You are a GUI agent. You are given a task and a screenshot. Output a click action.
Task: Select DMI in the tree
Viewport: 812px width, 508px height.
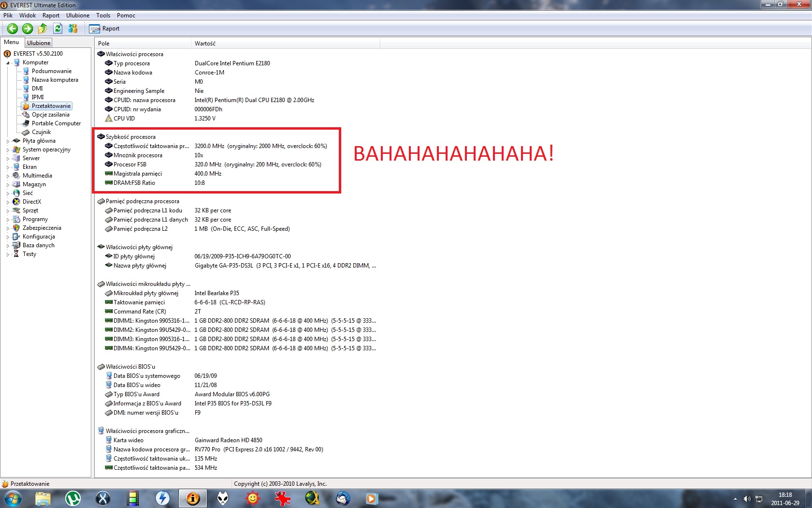(x=37, y=89)
